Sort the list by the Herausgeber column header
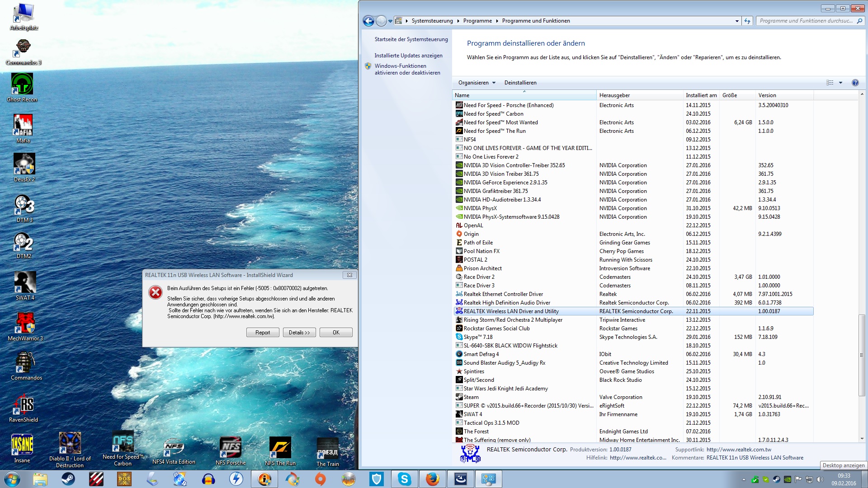This screenshot has height=488, width=868. (x=614, y=95)
